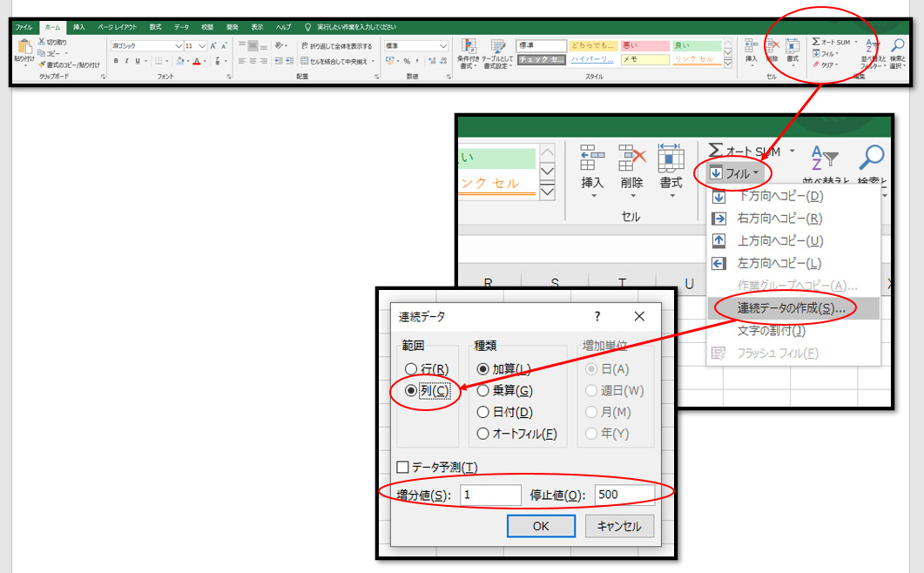Click the enlarged Delete (削除) cells icon
924x573 pixels.
631,158
